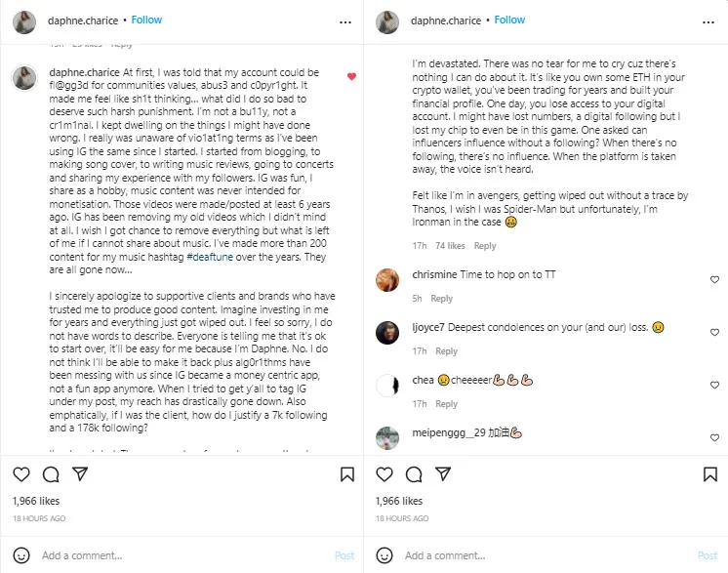This screenshot has height=573, width=728.
Task: Save left post with bookmark icon
Action: click(347, 474)
